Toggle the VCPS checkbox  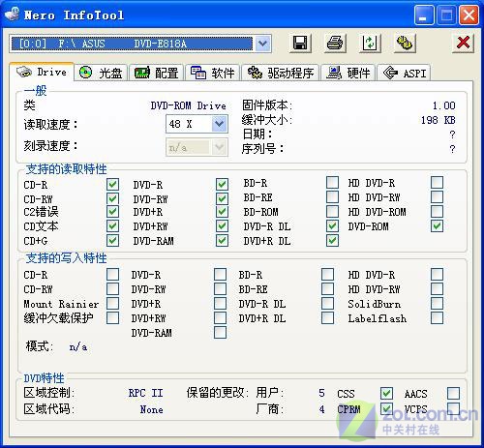(x=453, y=409)
